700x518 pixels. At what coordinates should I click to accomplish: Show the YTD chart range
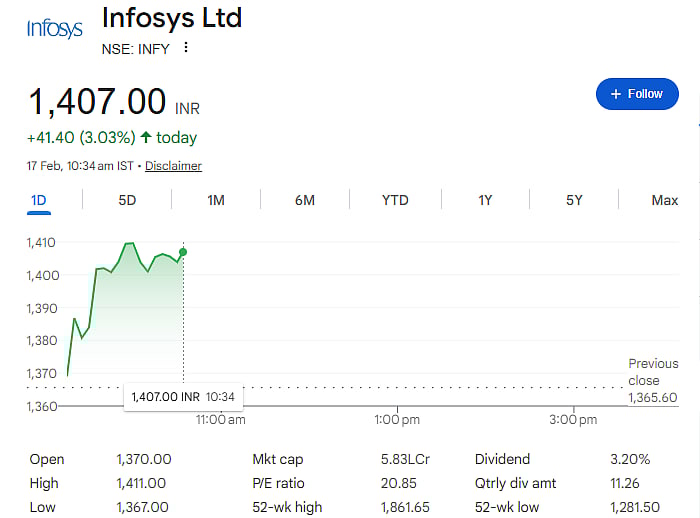(395, 200)
